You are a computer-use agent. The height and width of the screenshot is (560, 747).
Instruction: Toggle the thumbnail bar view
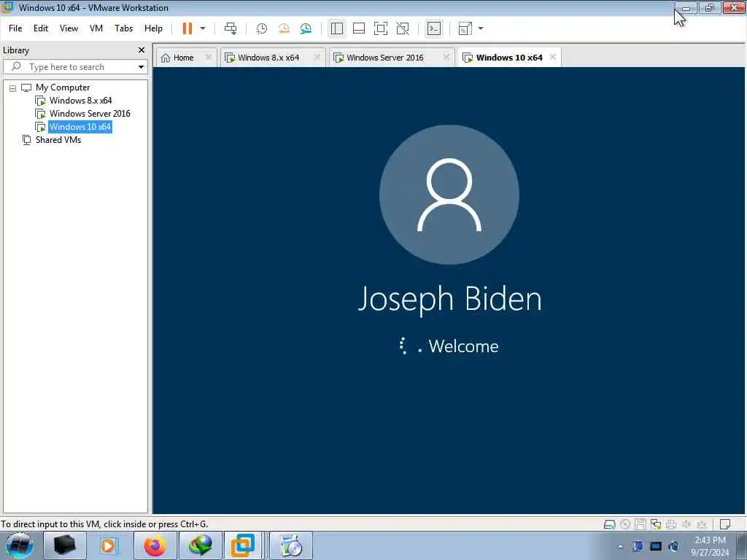coord(359,28)
